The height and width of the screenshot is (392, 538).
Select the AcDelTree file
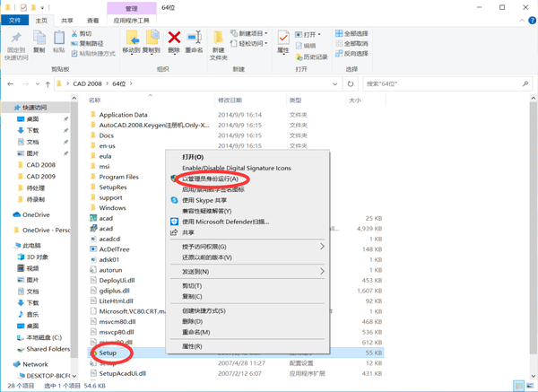point(114,249)
